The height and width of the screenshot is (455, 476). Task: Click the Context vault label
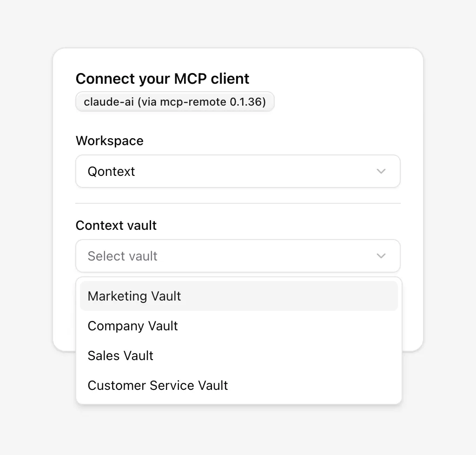[x=116, y=225]
